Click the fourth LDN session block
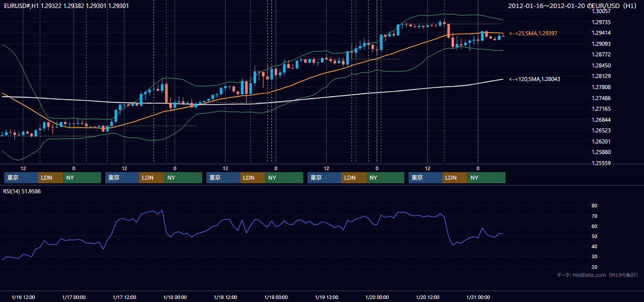 354,178
